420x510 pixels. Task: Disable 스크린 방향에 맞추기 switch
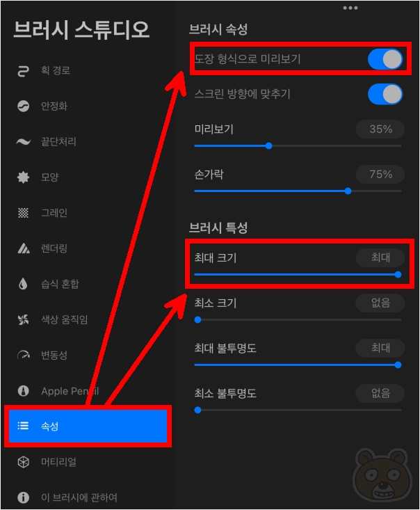385,95
